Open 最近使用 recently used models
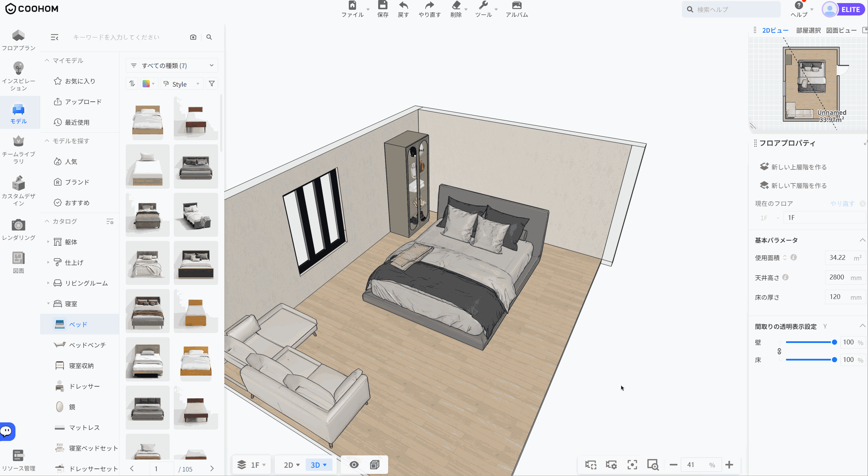Screen dimensions: 868x476 (x=80, y=122)
